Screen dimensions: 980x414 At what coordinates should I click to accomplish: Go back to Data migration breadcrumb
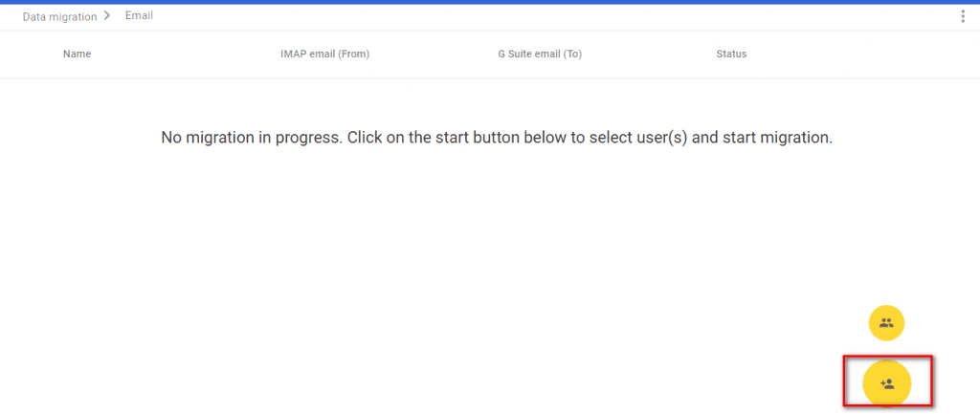[59, 17]
